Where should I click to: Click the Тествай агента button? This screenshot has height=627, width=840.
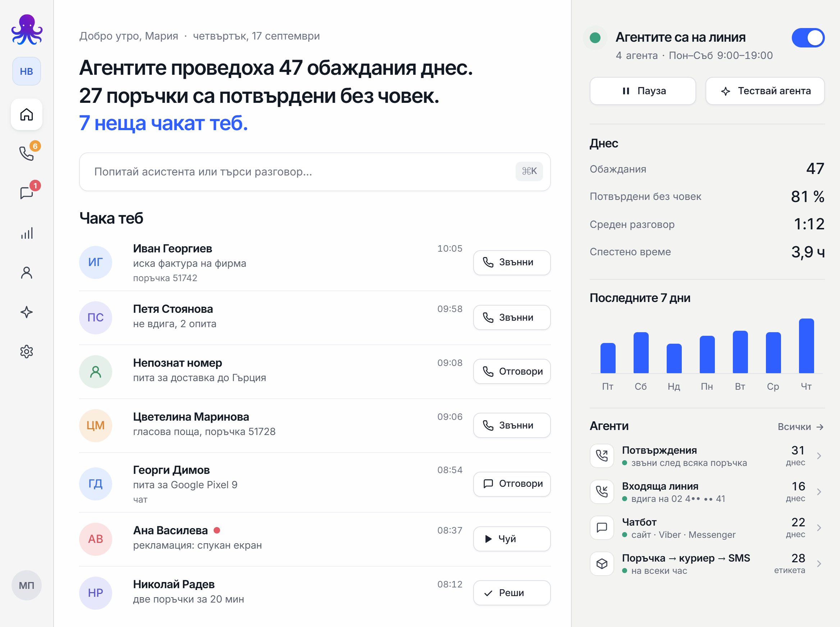765,91
